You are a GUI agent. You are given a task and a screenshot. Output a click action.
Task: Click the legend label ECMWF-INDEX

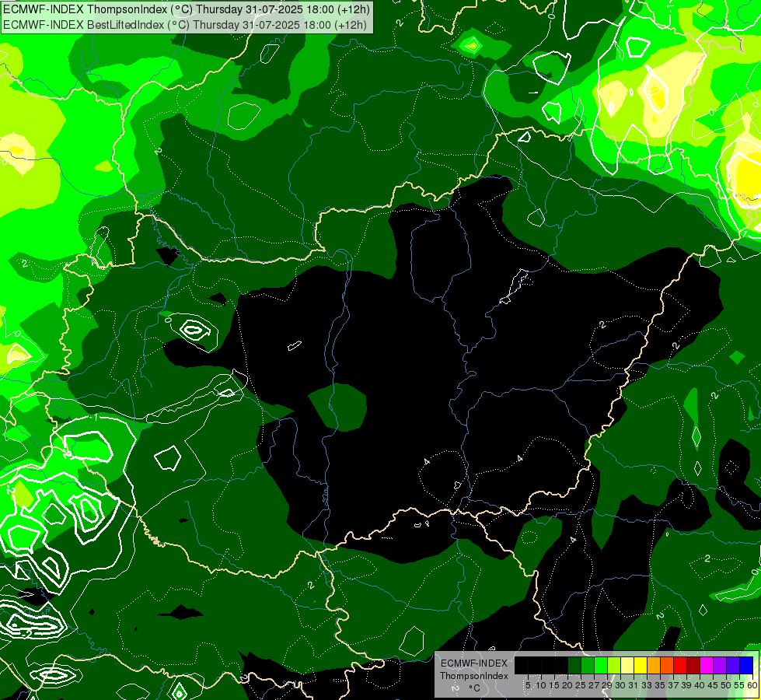pyautogui.click(x=473, y=663)
